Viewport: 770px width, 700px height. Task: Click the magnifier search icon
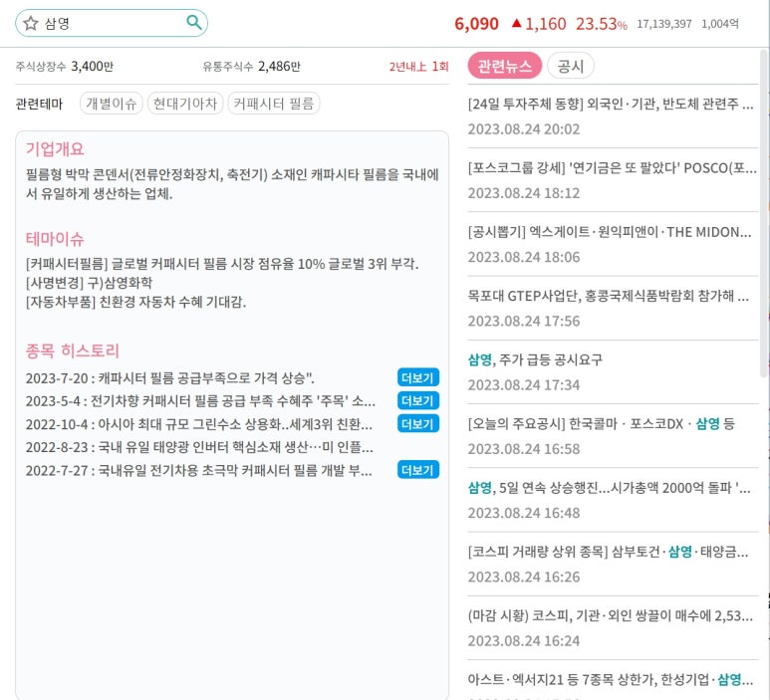click(x=194, y=22)
